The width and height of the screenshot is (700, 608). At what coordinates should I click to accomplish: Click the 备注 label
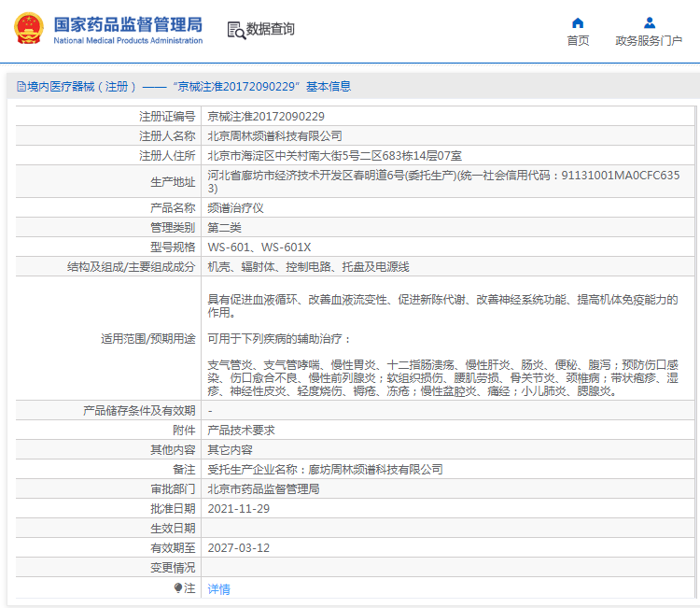184,470
